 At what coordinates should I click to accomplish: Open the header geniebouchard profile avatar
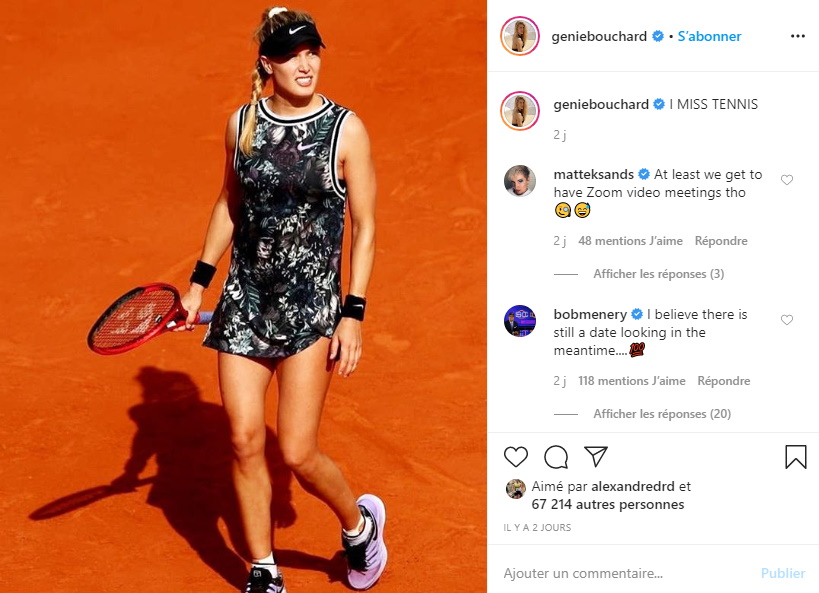[x=520, y=36]
